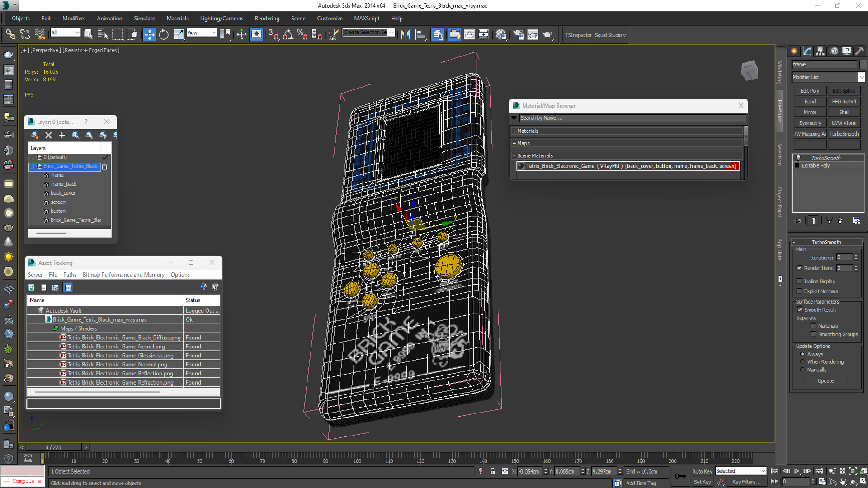Toggle the Smooth Result checkbox

tap(799, 310)
